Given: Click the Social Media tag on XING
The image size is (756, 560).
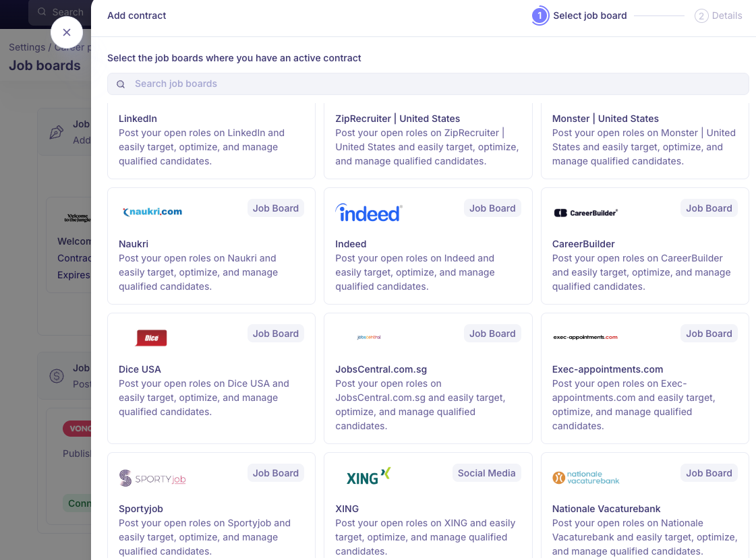Looking at the screenshot, I should (x=486, y=473).
